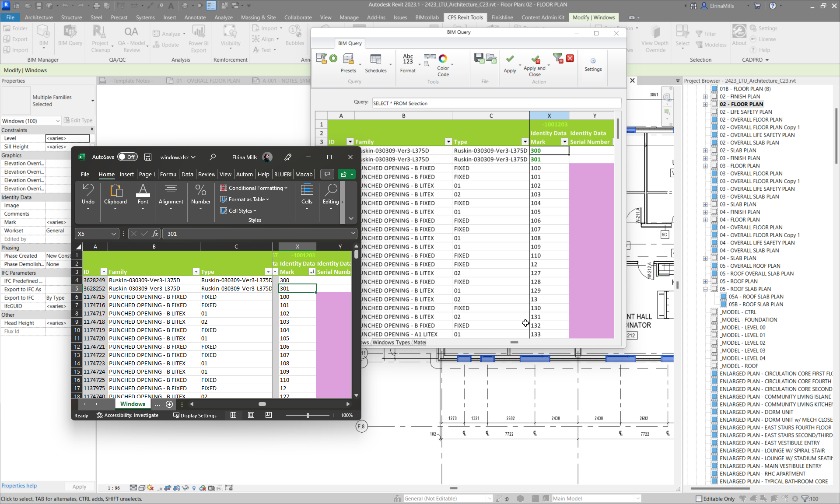The width and height of the screenshot is (840, 504).
Task: Toggle AutoSave switch in Excel
Action: (x=127, y=157)
